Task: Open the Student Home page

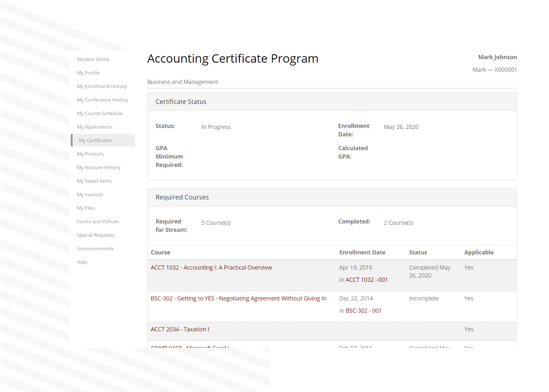Action: coord(93,59)
